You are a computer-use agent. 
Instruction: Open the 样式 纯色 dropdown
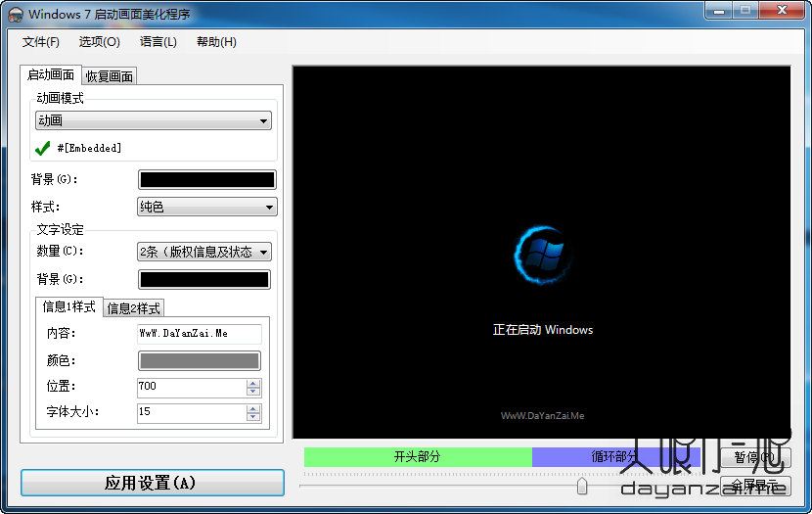coord(207,207)
